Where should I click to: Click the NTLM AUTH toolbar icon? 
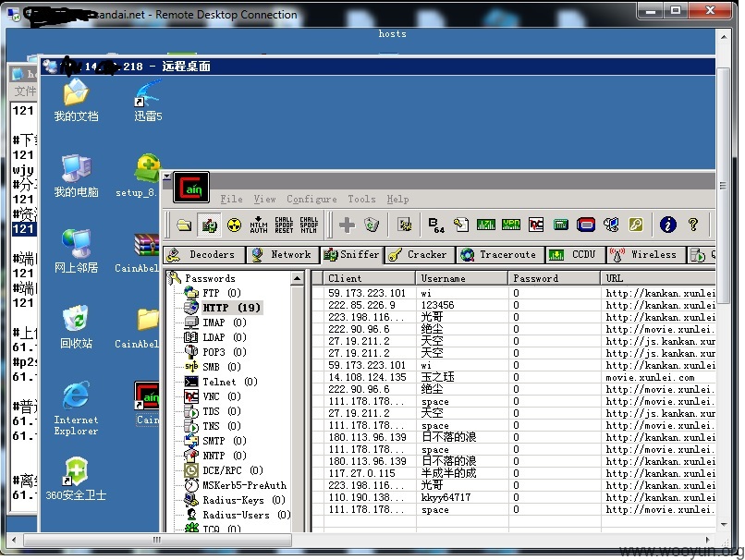259,225
